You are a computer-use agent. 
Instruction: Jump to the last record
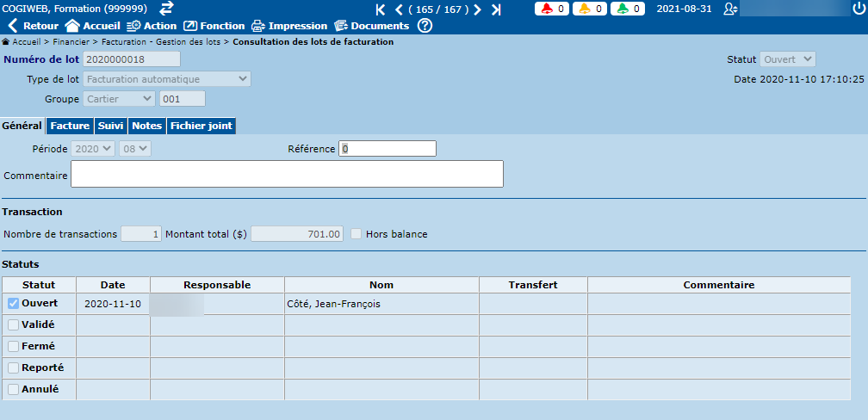(x=496, y=9)
